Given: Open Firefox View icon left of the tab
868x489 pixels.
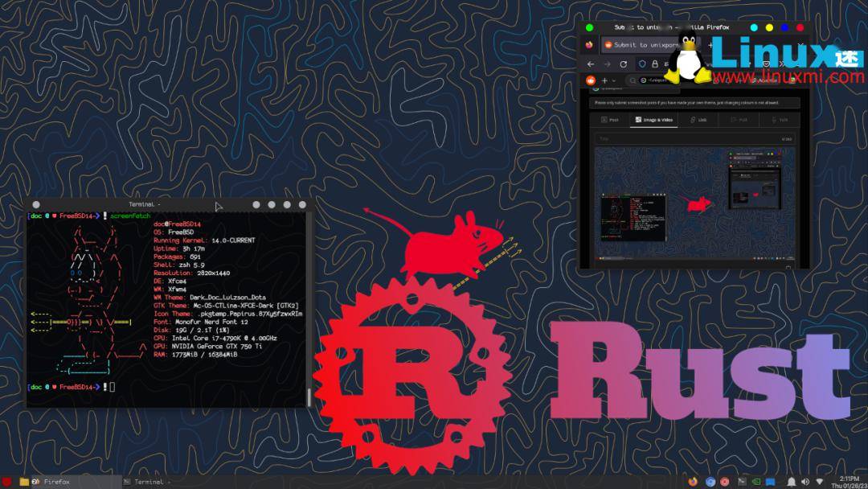Looking at the screenshot, I should pyautogui.click(x=590, y=45).
